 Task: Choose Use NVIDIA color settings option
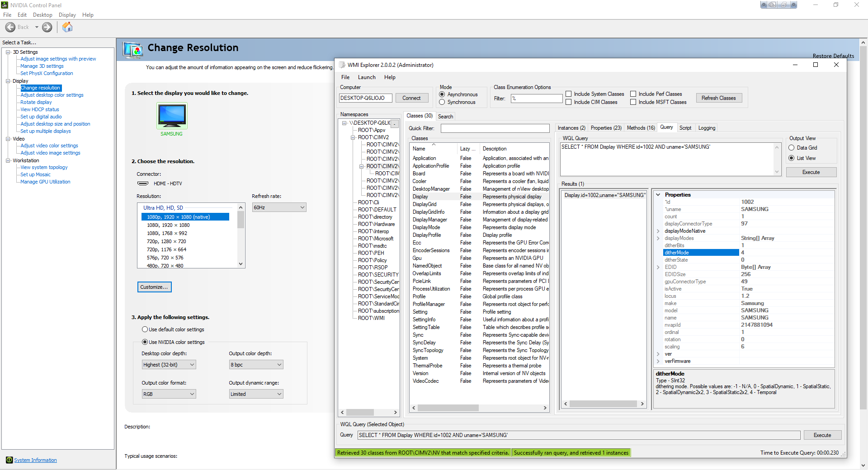tap(145, 342)
